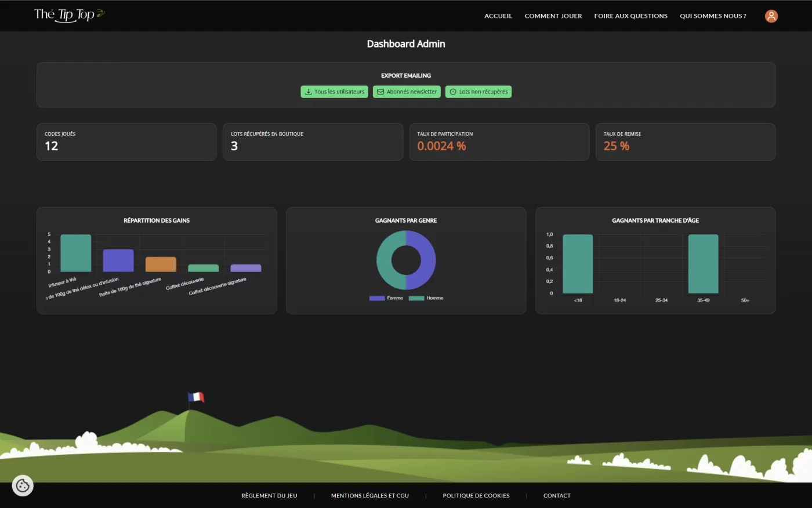Click the Codes joués label

tap(60, 134)
